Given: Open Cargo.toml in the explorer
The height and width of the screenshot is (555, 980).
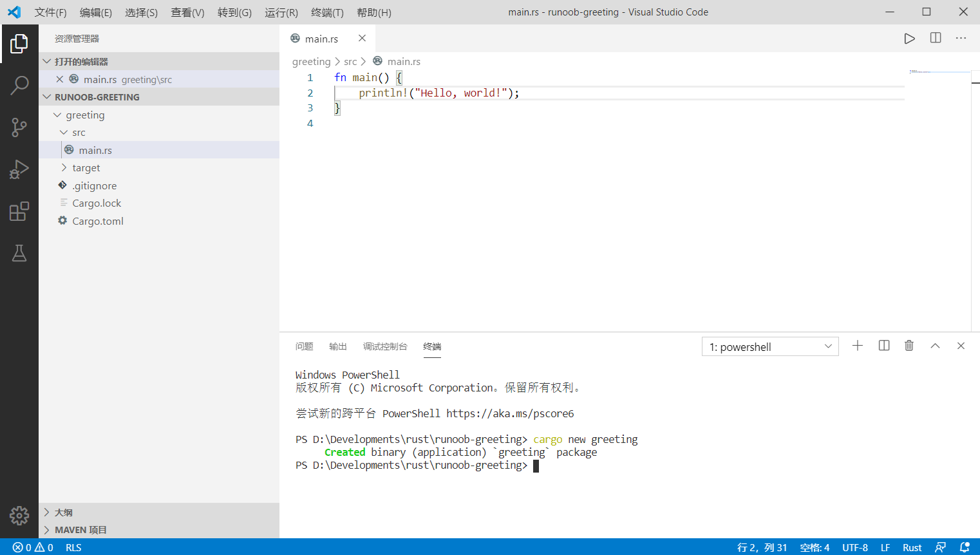Looking at the screenshot, I should pos(98,221).
